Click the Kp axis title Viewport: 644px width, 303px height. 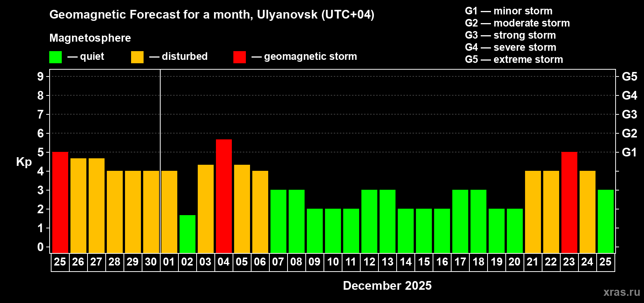point(24,162)
